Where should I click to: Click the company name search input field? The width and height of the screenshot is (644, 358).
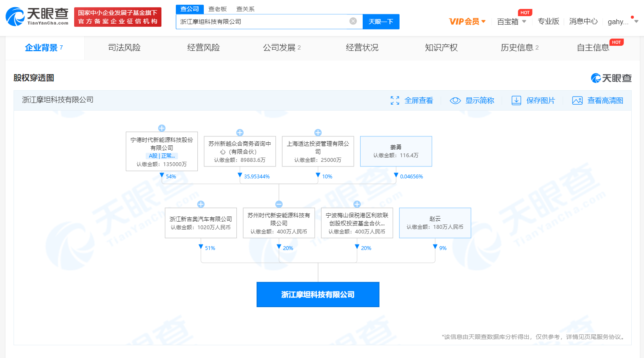(263, 22)
